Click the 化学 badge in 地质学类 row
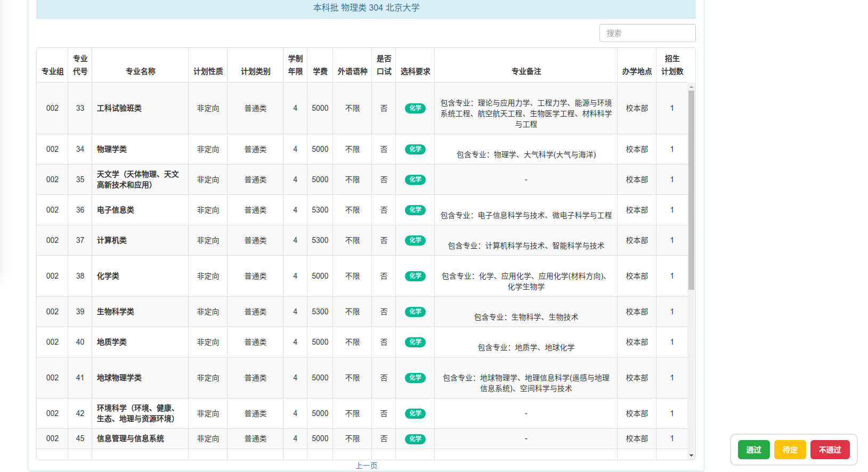Image resolution: width=868 pixels, height=472 pixels. (x=415, y=342)
